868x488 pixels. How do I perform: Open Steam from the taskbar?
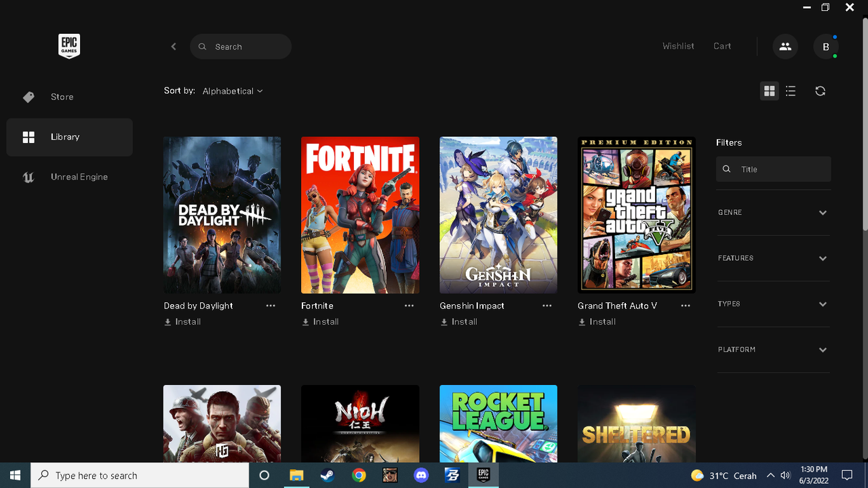pos(328,475)
